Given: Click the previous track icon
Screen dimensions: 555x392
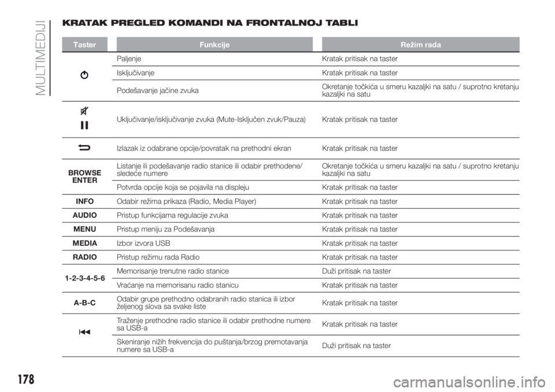Looking at the screenshot, I should pos(84,332).
